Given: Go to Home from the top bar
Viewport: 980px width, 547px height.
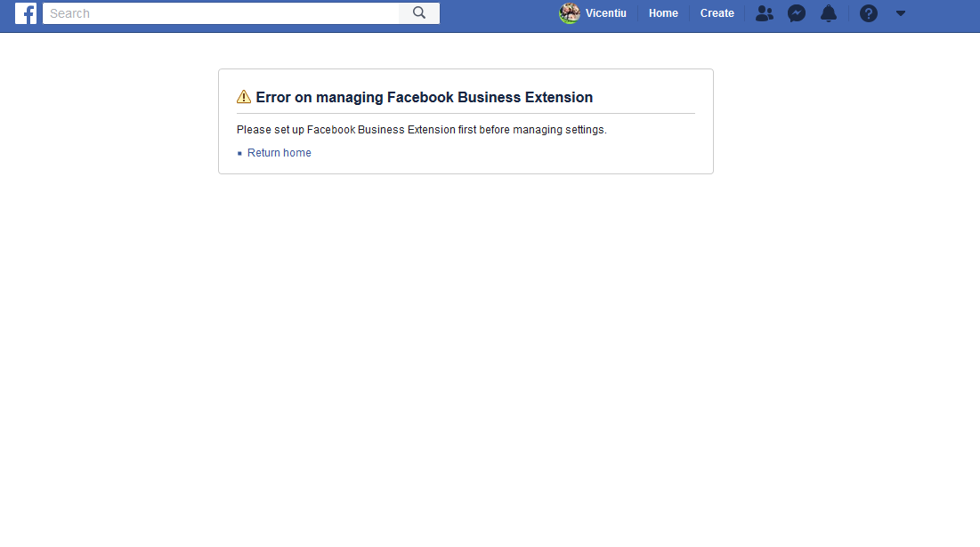Looking at the screenshot, I should [x=663, y=13].
